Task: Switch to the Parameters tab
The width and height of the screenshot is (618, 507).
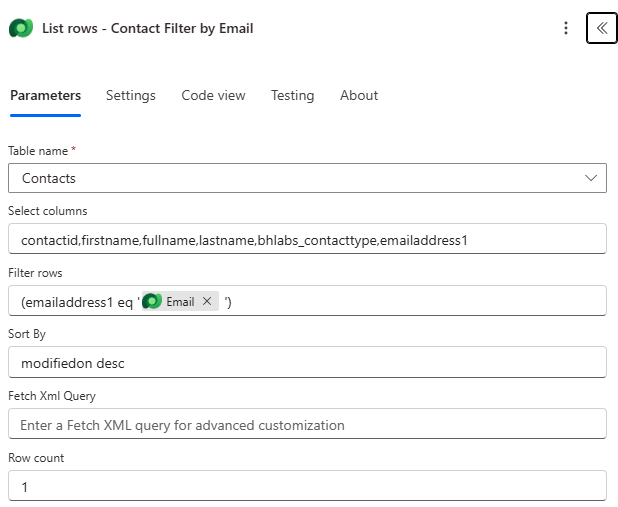Action: click(45, 96)
